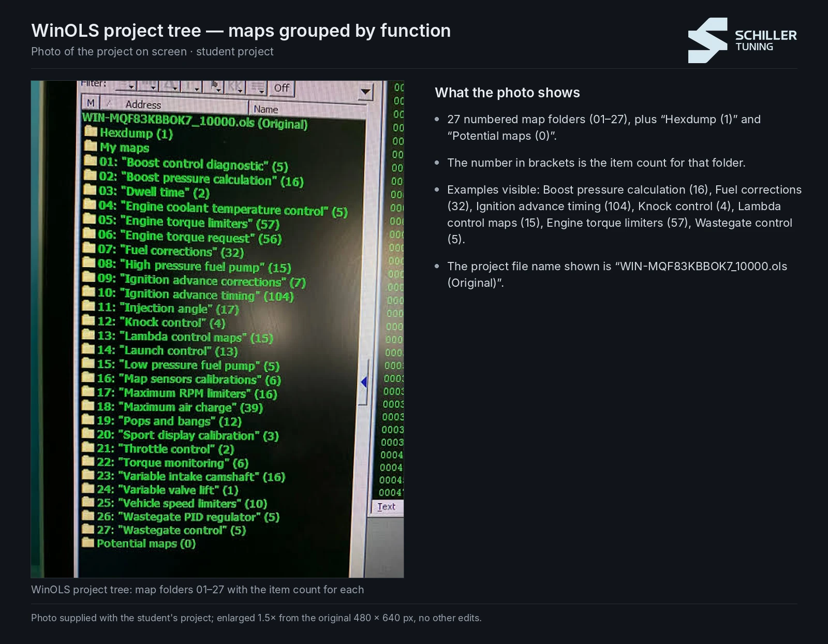
Task: Select "Engine coolant temperature control" (5) row
Action: tap(216, 208)
